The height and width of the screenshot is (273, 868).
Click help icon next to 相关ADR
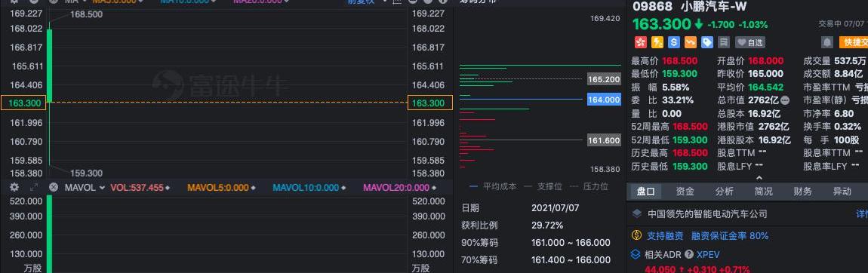(x=689, y=255)
